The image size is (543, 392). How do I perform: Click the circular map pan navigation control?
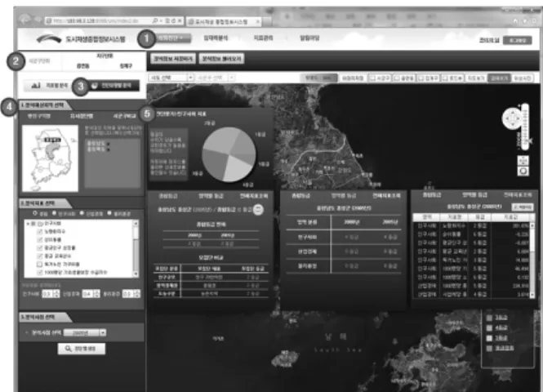click(x=512, y=118)
